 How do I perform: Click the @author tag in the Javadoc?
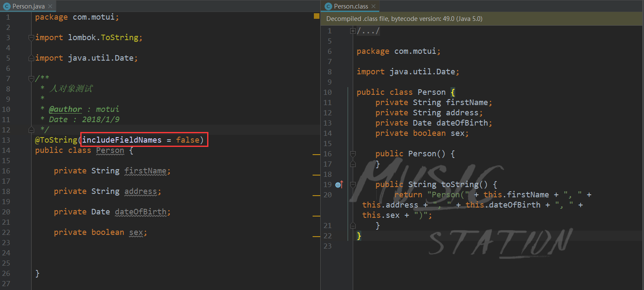tap(65, 109)
